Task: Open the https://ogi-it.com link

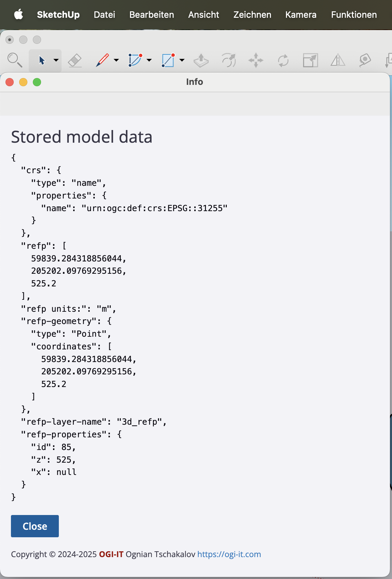Action: tap(229, 554)
